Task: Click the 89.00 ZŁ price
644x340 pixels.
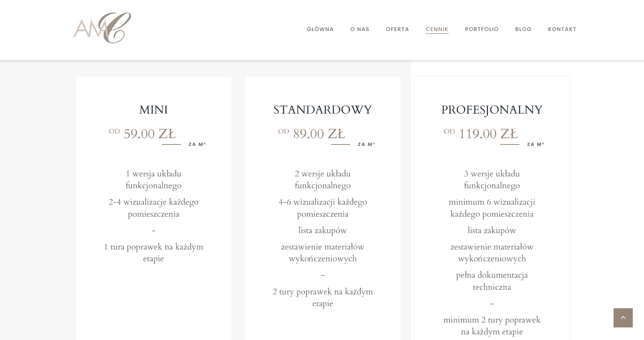Action: (319, 134)
